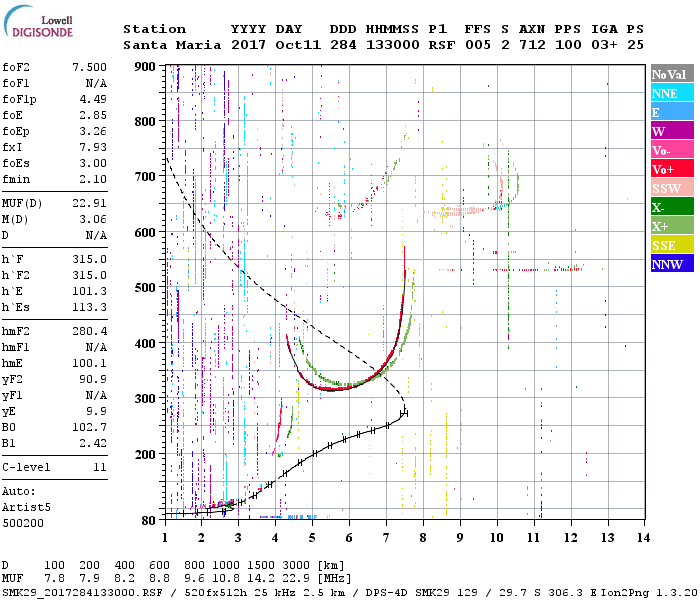Click the 3000 km MUF value 22.9
700x600 pixels.
296,578
